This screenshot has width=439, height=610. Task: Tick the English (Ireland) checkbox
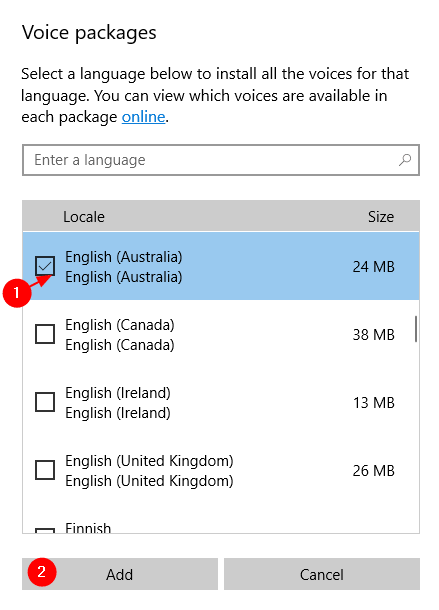(45, 402)
